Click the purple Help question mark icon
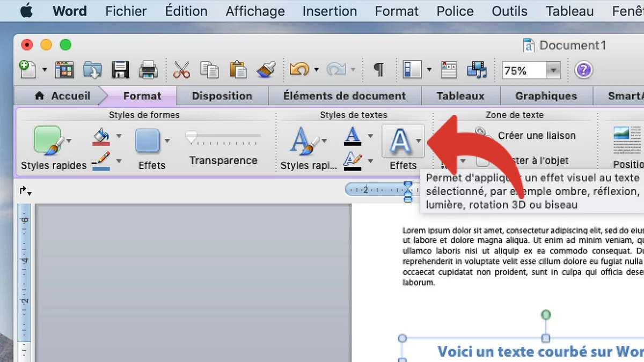 [x=583, y=70]
